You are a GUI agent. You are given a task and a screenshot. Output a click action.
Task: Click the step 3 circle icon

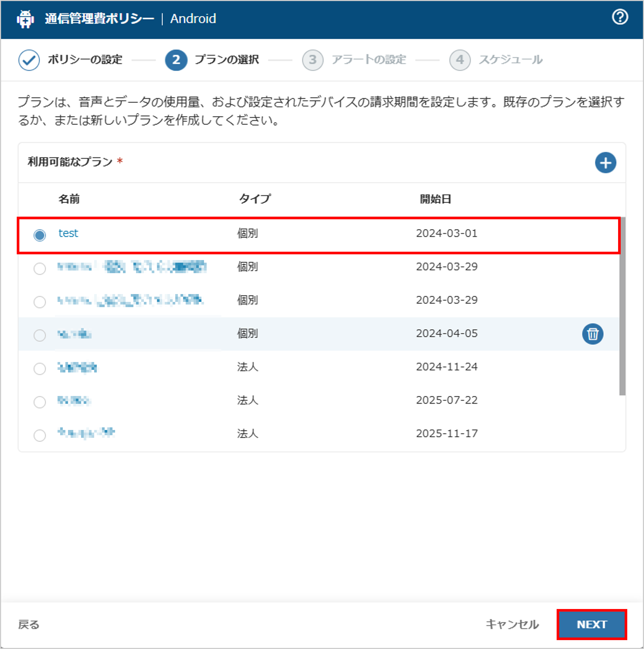(x=312, y=60)
